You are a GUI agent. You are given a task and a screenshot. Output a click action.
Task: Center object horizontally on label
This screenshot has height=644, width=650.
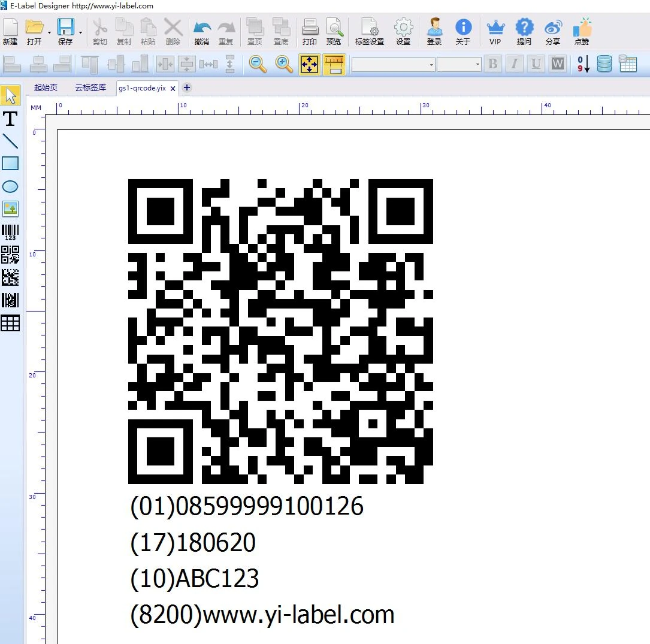point(165,64)
